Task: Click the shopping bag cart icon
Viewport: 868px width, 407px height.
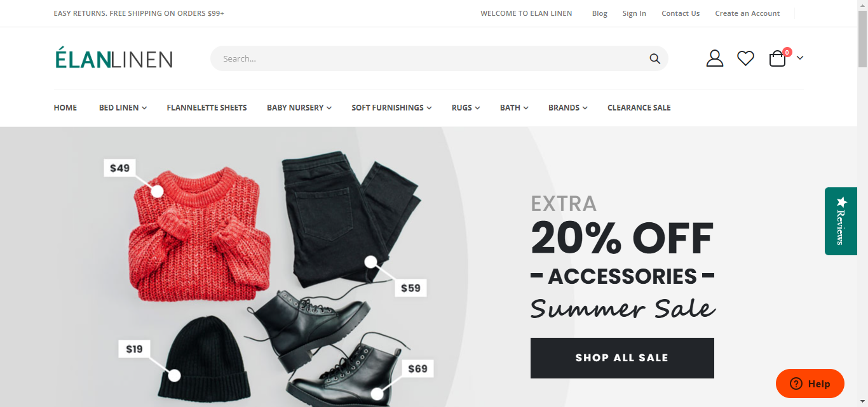Action: [778, 58]
